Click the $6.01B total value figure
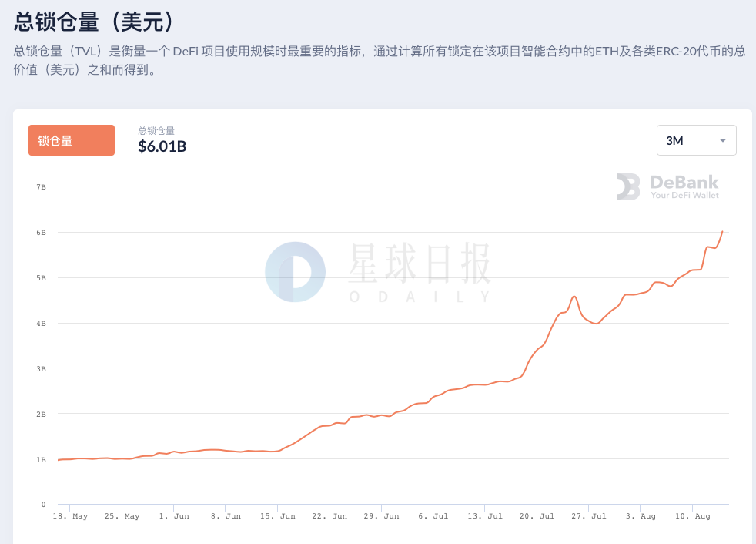This screenshot has height=544, width=756. click(x=162, y=146)
